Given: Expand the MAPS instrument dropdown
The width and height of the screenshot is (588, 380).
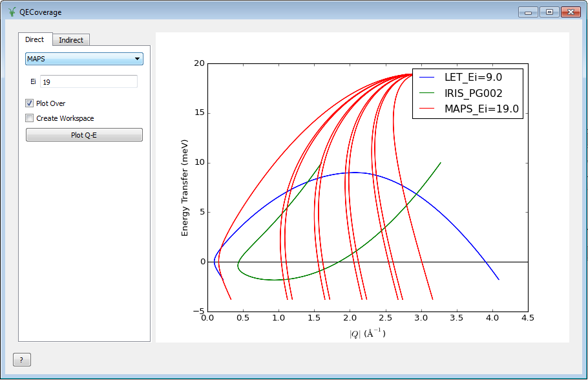Looking at the screenshot, I should pyautogui.click(x=84, y=59).
